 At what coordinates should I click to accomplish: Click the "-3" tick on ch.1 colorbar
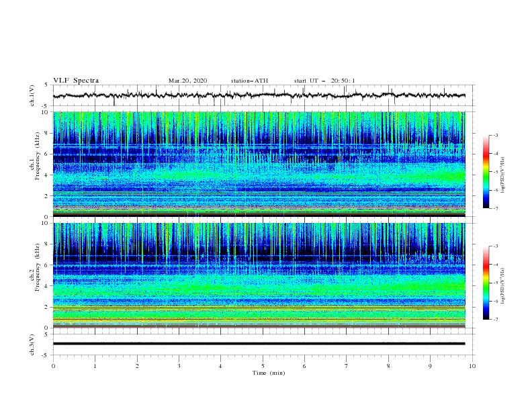pyautogui.click(x=496, y=135)
